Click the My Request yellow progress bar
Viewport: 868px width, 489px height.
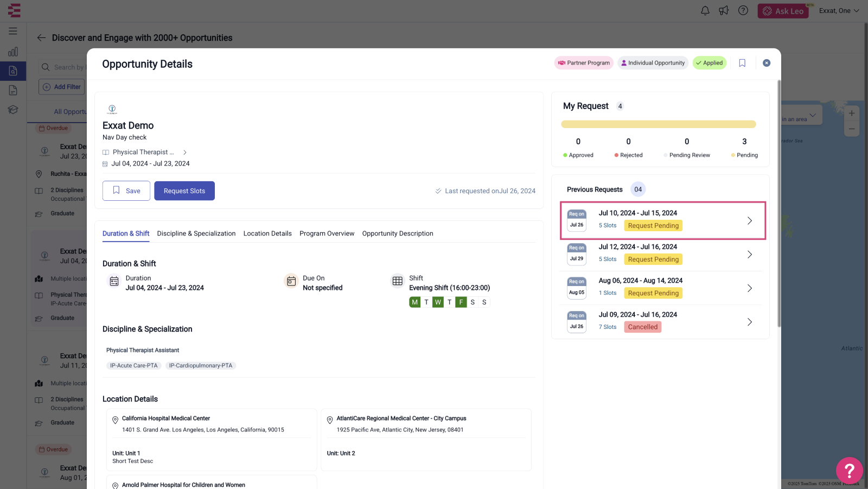(659, 124)
